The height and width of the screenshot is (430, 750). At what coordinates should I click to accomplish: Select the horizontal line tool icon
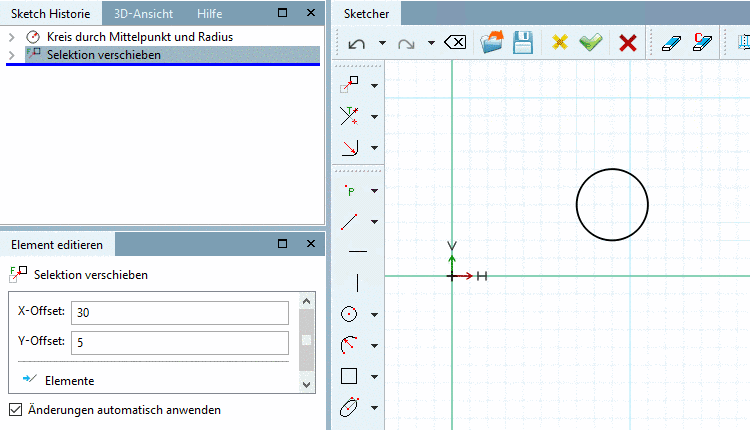click(358, 251)
